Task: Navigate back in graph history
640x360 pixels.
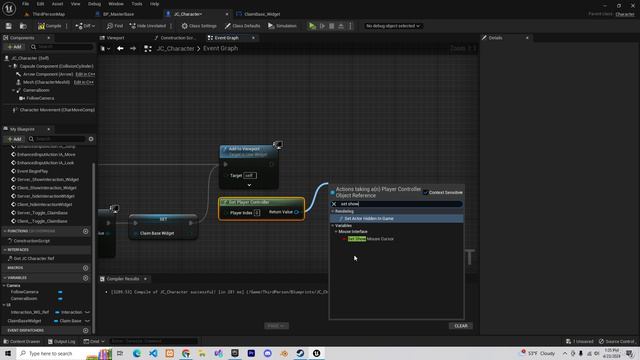Action: coord(120,49)
